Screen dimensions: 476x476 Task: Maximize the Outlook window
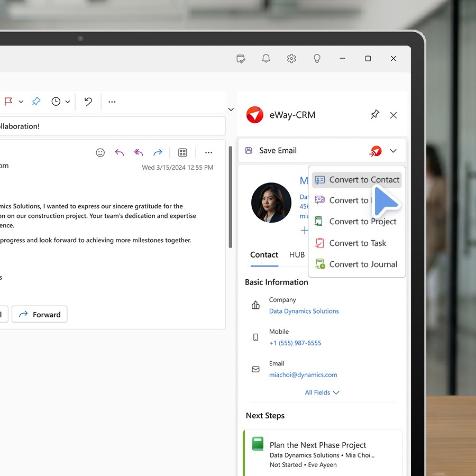[368, 58]
